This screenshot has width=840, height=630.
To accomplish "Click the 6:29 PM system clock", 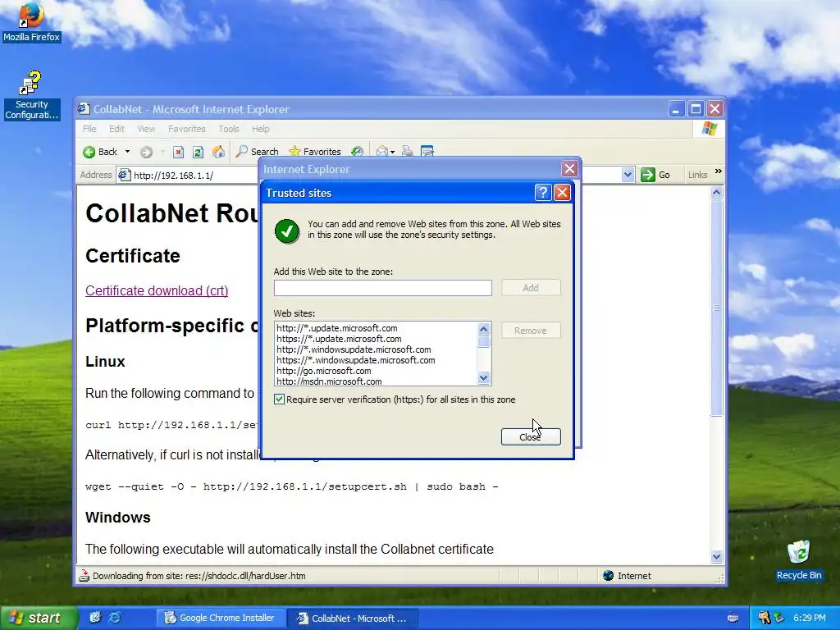I will pyautogui.click(x=810, y=618).
